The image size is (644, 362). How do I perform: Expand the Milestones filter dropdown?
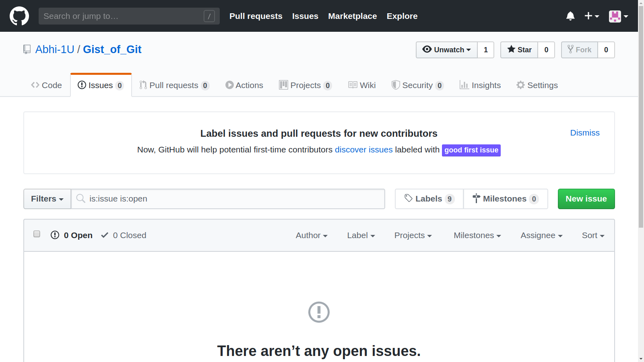(x=477, y=235)
